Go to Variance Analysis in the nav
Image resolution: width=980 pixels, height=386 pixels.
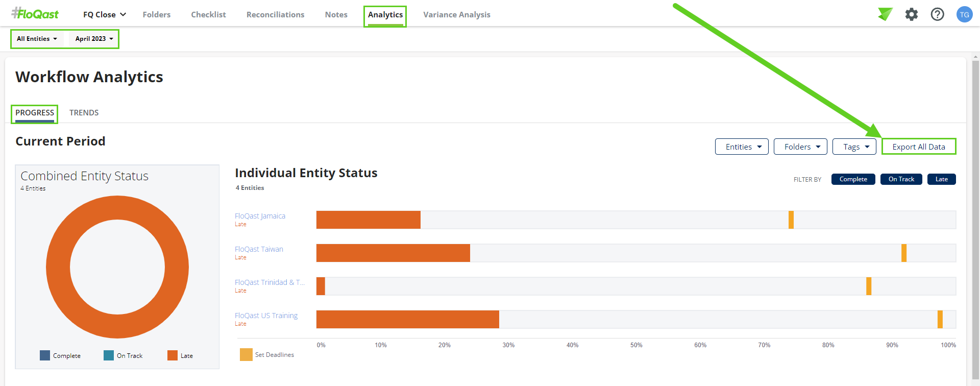[x=456, y=15]
